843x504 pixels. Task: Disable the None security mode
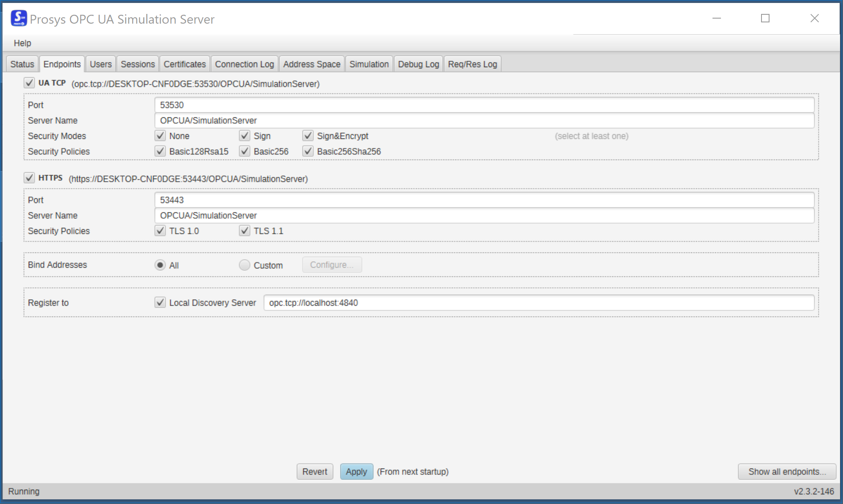click(160, 135)
